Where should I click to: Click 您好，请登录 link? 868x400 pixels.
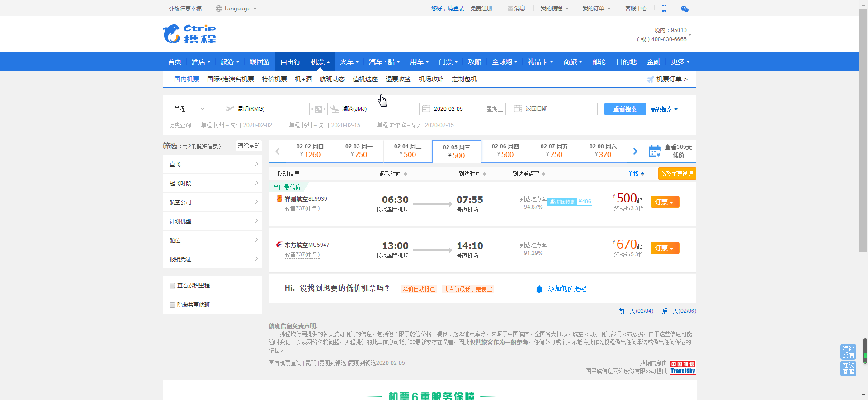[x=448, y=9]
